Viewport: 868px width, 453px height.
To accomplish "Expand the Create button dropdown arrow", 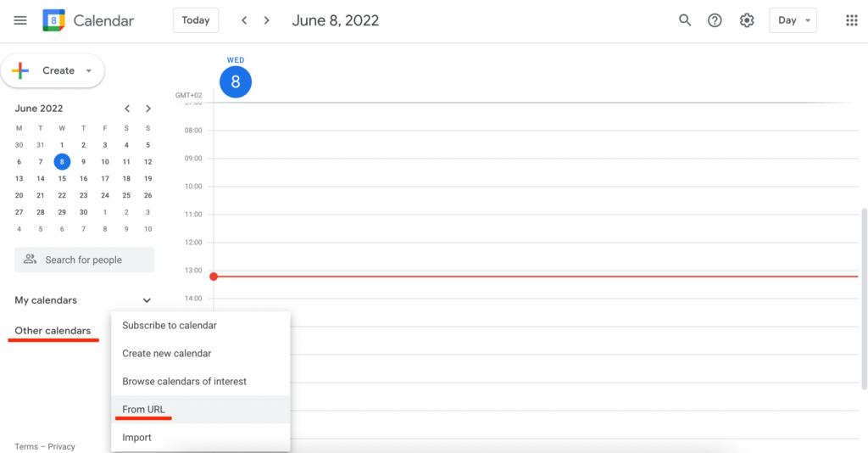I will [88, 71].
